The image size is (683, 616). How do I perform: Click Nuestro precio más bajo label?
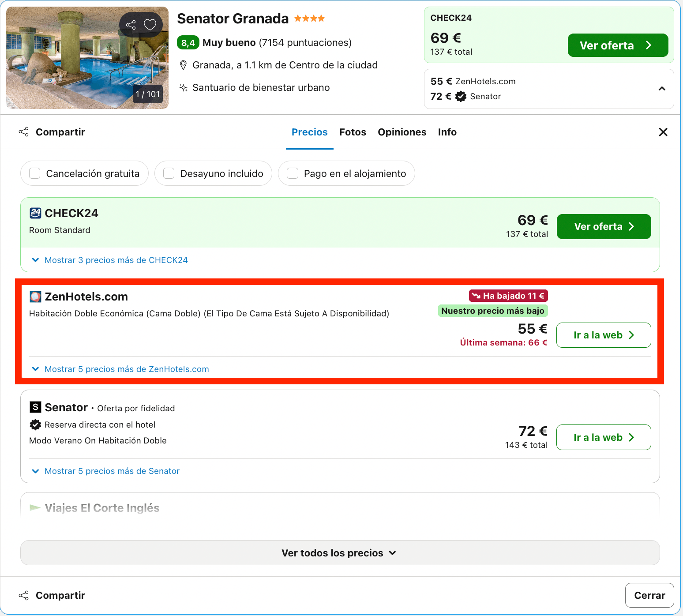493,311
